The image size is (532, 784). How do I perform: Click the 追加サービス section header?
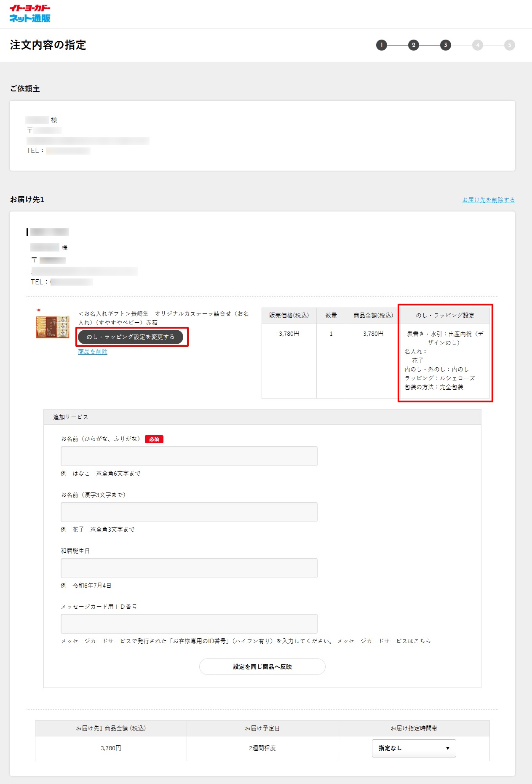coord(71,417)
